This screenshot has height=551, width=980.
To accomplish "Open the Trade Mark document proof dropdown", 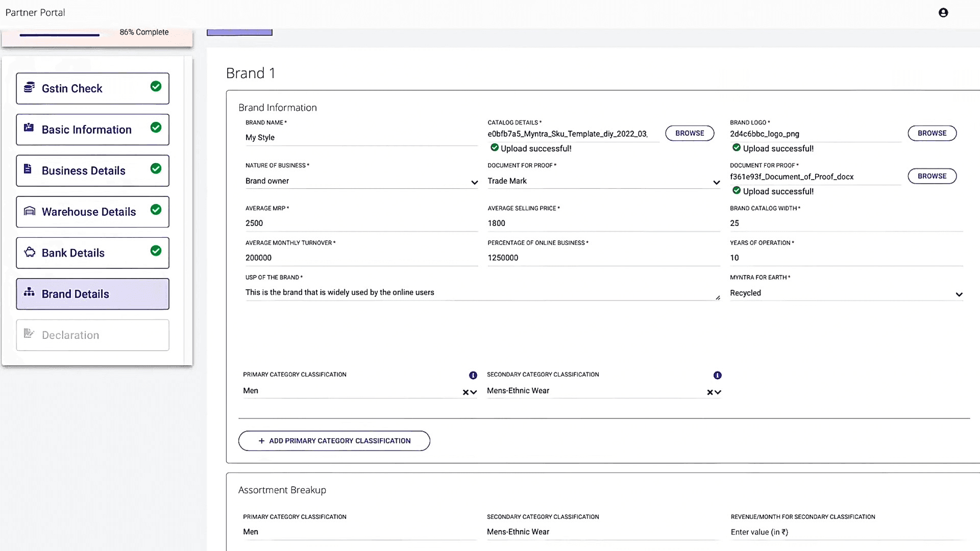I will pos(716,183).
